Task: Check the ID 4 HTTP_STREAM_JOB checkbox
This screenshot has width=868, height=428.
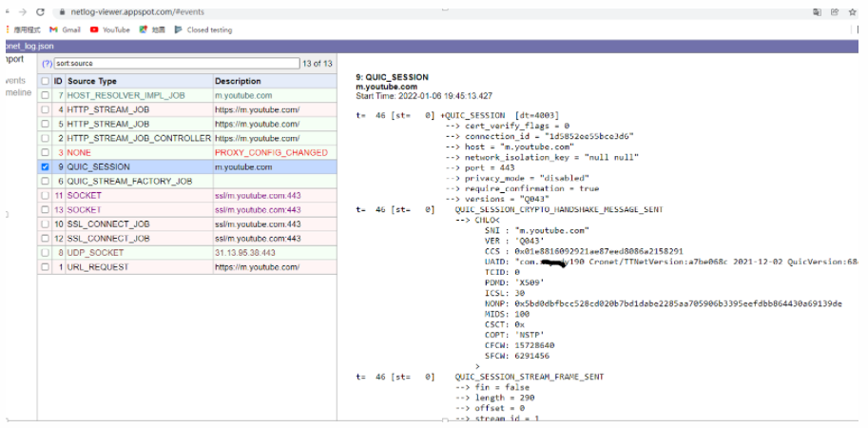Action: point(45,109)
